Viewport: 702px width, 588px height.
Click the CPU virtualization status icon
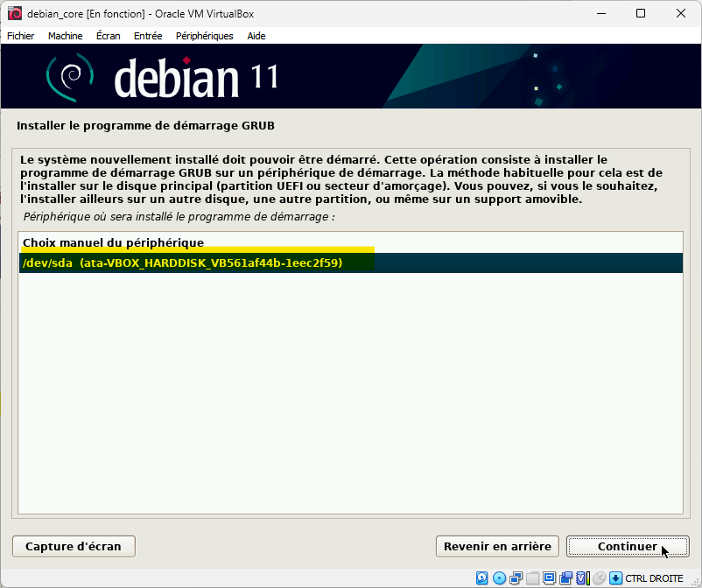[x=582, y=577]
